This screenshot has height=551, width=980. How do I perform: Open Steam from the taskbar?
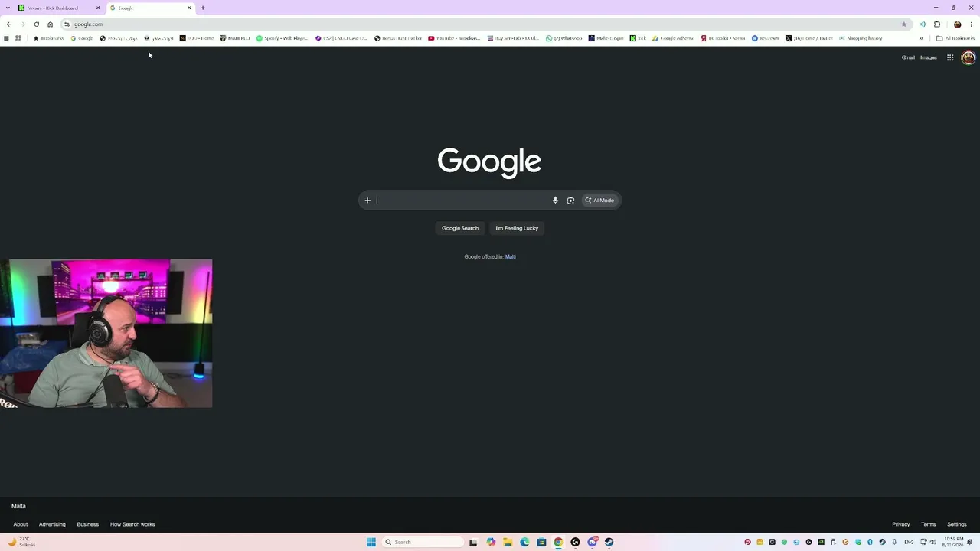(x=609, y=542)
